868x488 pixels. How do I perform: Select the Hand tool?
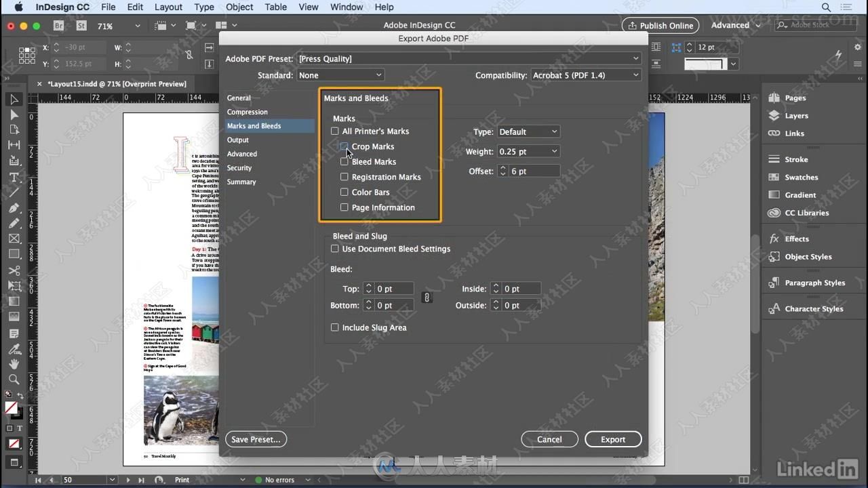pyautogui.click(x=14, y=364)
